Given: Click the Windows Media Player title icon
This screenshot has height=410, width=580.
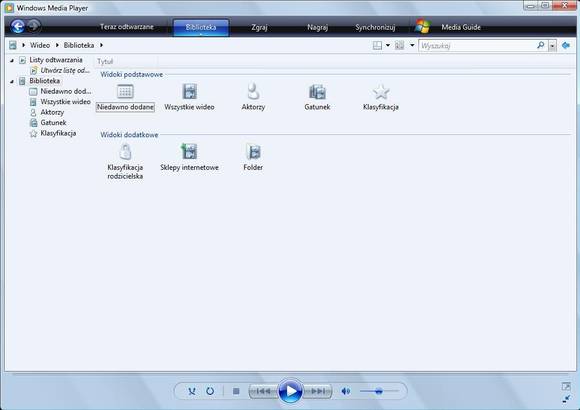Looking at the screenshot, I should pos(9,8).
